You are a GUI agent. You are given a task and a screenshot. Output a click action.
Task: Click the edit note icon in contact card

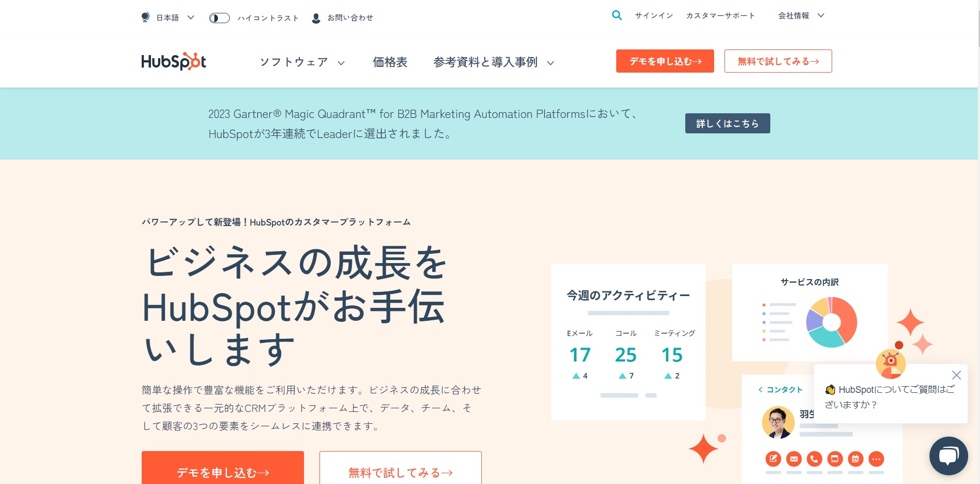point(773,458)
